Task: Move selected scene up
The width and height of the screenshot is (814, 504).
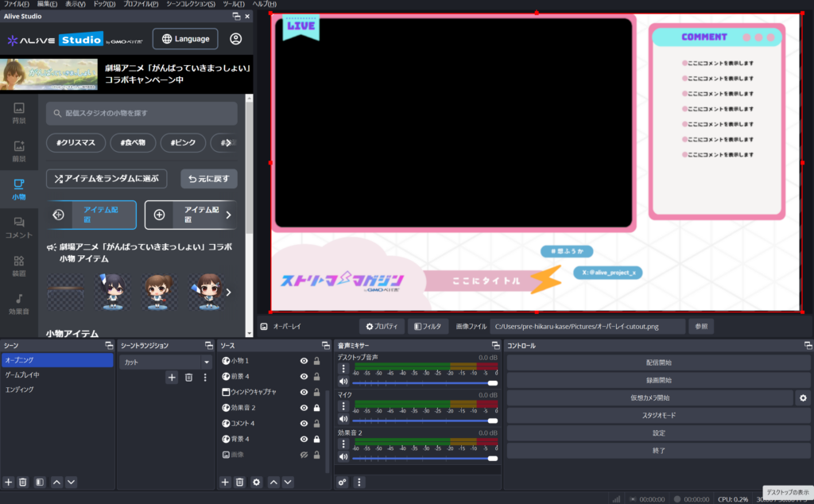Action: click(56, 483)
